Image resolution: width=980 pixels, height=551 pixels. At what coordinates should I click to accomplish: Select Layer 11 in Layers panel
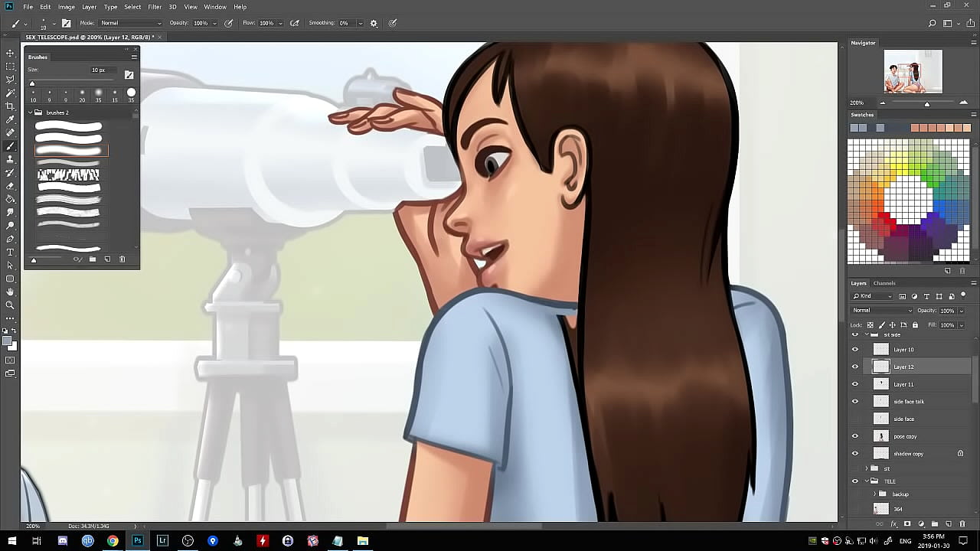(903, 384)
